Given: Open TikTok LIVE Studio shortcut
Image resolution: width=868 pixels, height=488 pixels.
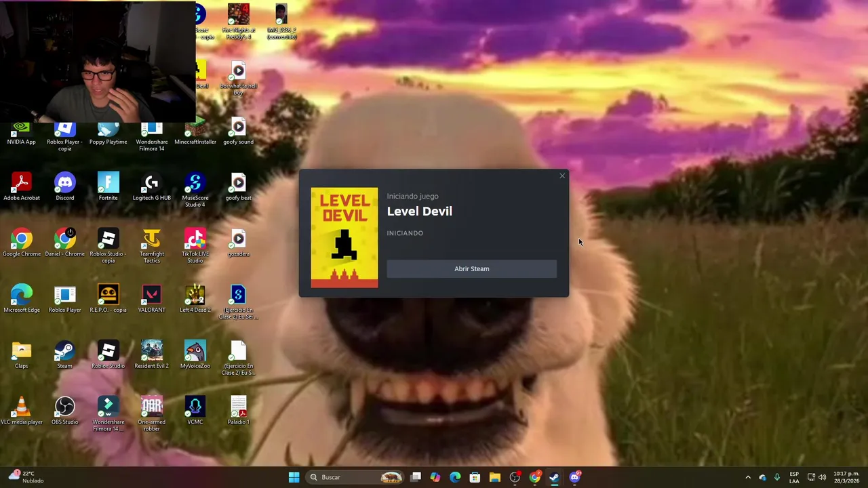Looking at the screenshot, I should click(195, 247).
